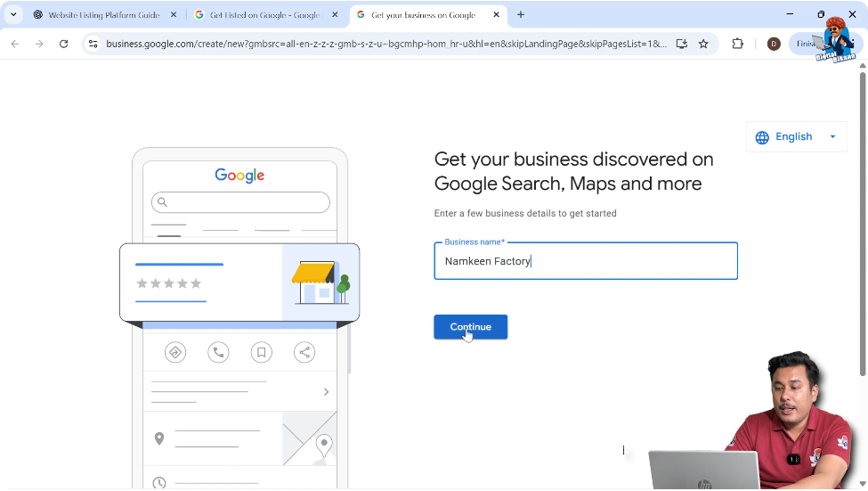
Task: Restore down the browser window
Action: [821, 14]
